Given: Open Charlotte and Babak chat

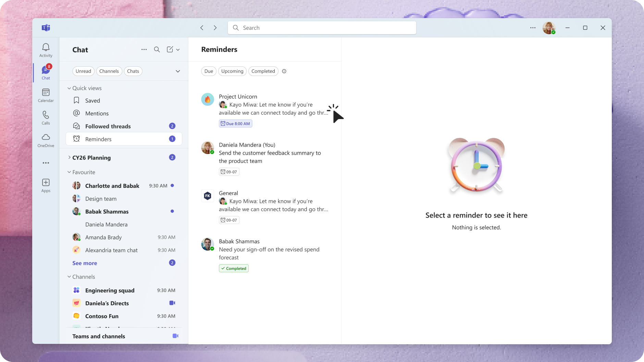Looking at the screenshot, I should tap(124, 185).
